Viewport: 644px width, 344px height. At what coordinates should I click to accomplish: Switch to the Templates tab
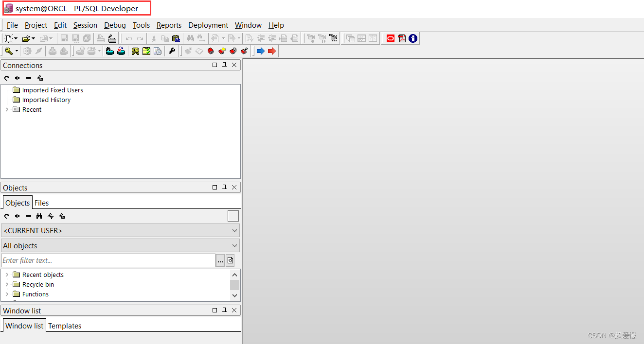point(65,326)
